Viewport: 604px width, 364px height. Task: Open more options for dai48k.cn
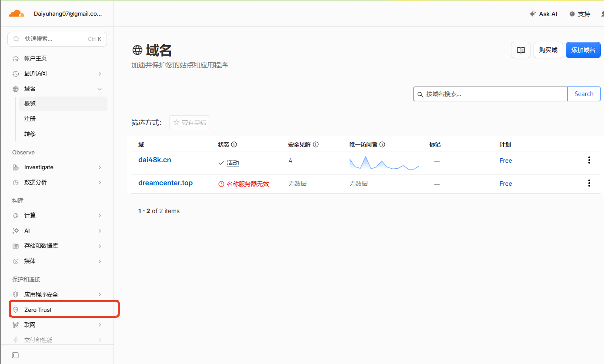[x=589, y=160]
